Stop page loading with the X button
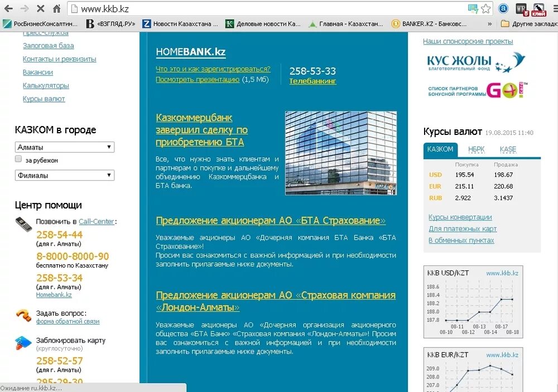 click(41, 8)
